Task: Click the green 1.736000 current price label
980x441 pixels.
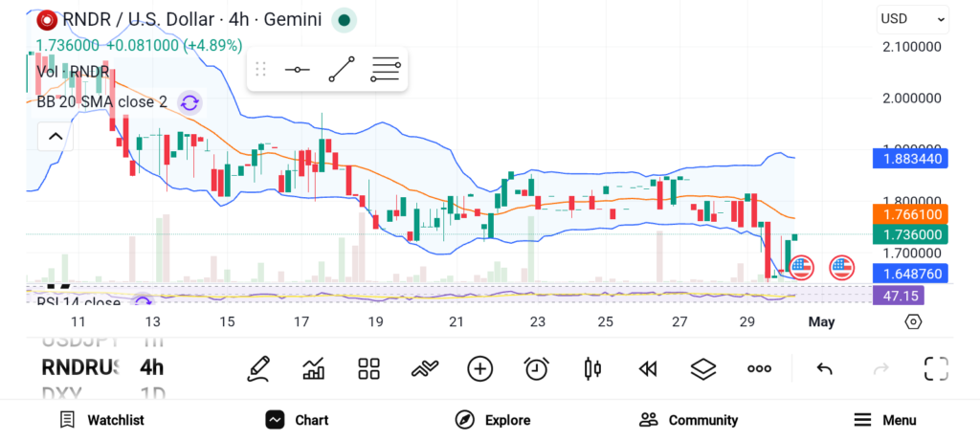Action: tap(910, 234)
